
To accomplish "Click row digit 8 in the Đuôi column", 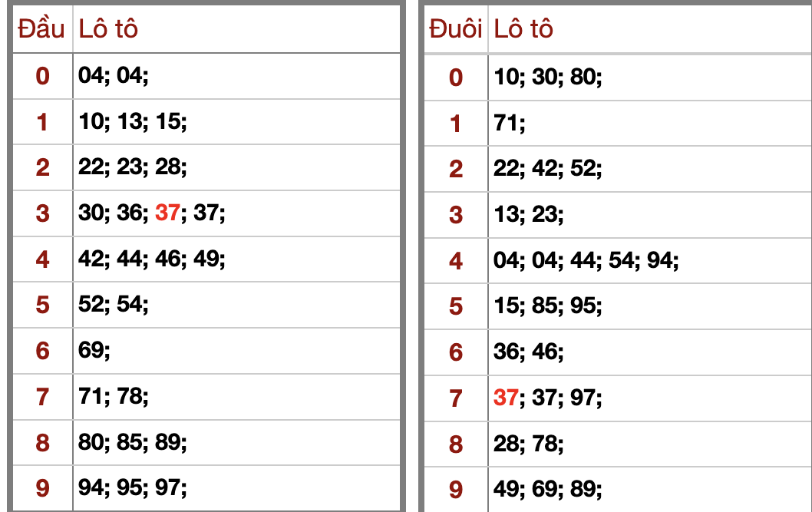I will tap(456, 444).
